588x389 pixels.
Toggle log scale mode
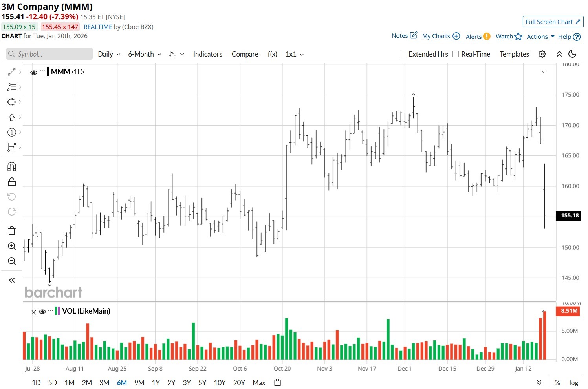point(573,383)
